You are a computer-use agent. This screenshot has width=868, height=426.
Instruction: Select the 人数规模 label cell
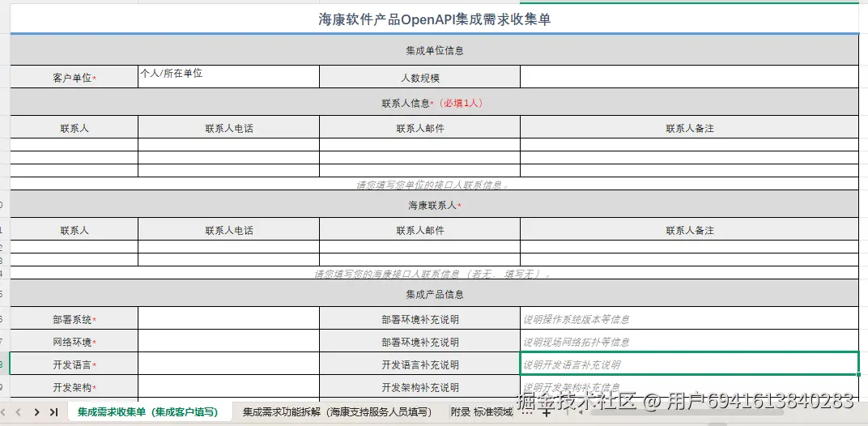pos(420,77)
